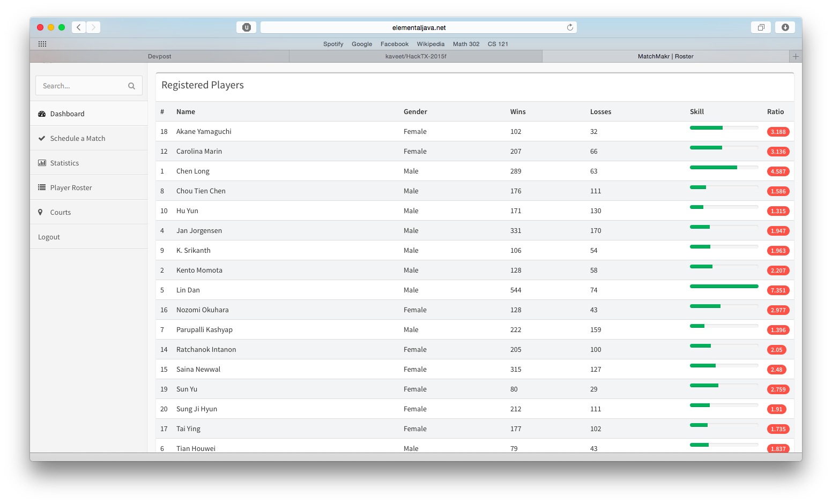This screenshot has width=832, height=504.
Task: Click the search magnifier icon in sidebar
Action: pos(131,86)
